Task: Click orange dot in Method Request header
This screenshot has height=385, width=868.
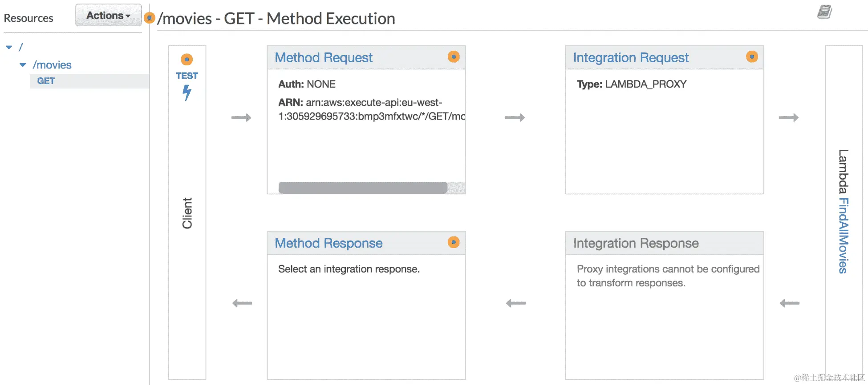Action: click(454, 57)
